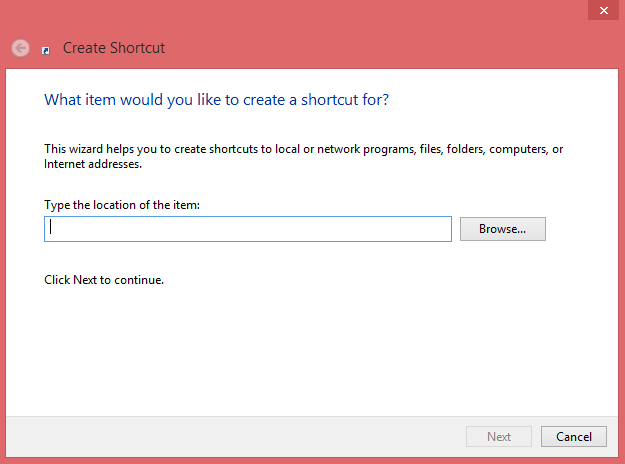
Task: Click the blue "What item would you like" heading
Action: point(216,100)
